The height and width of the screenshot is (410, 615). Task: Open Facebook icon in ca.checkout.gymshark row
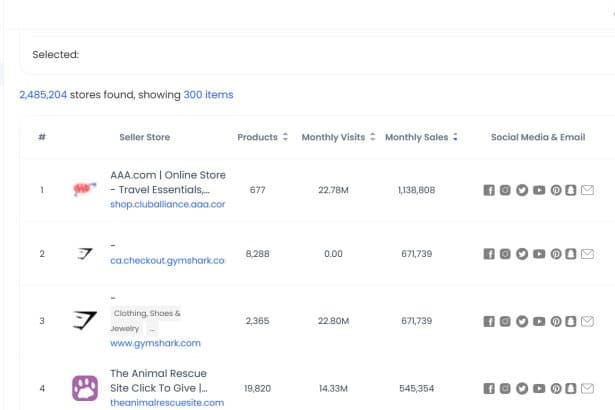click(x=489, y=254)
